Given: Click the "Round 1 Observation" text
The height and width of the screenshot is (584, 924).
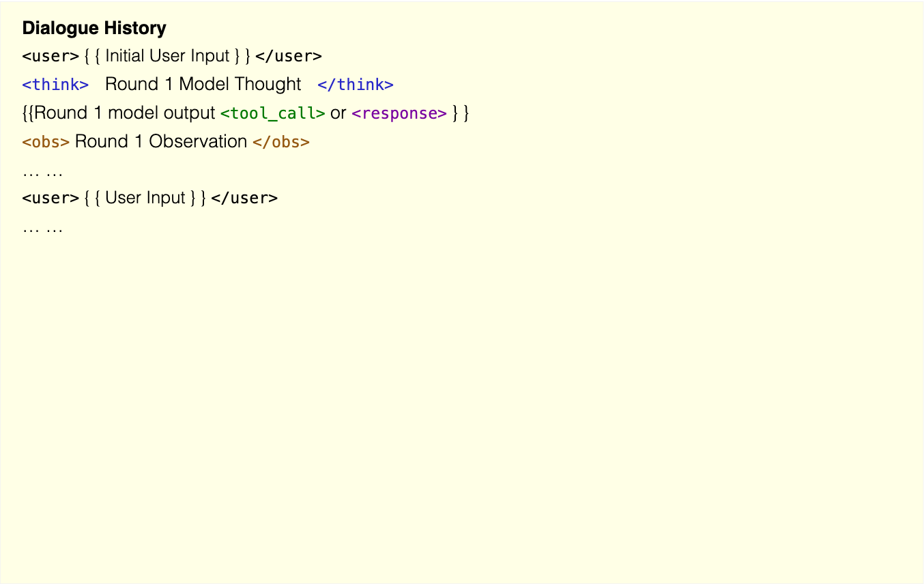Looking at the screenshot, I should [161, 141].
